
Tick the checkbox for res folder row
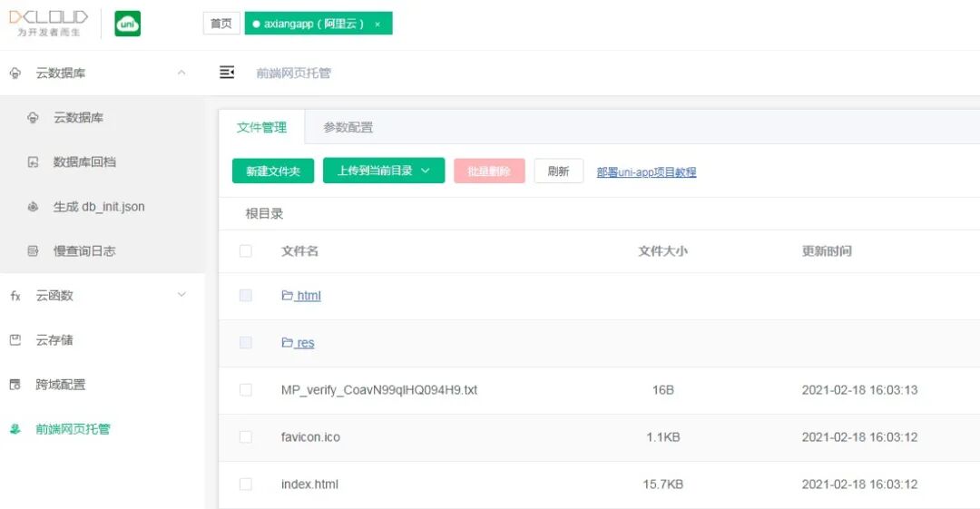246,342
